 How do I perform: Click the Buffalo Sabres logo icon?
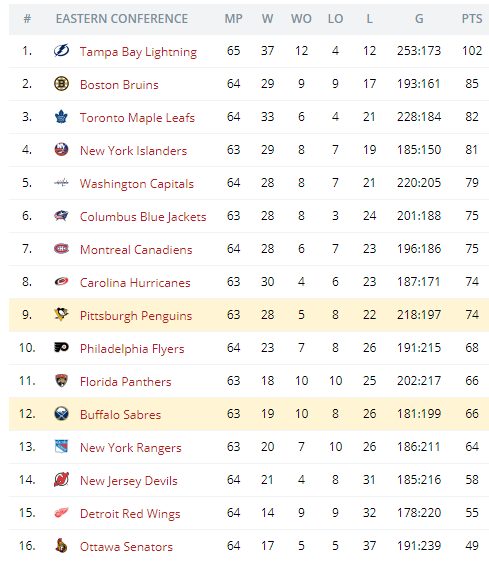(61, 414)
